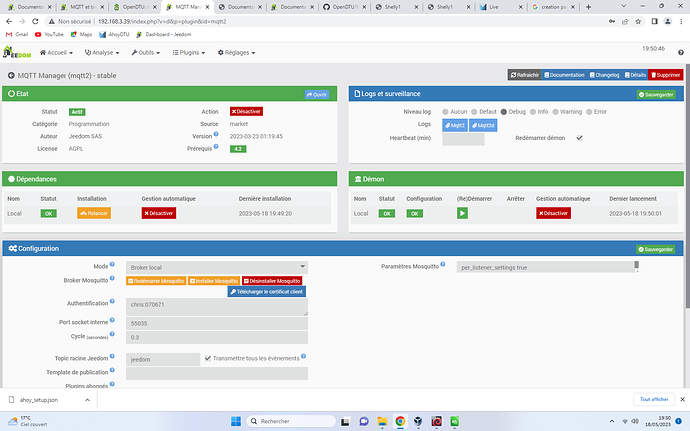690x431 pixels.
Task: Expand the Réglages menu
Action: pyautogui.click(x=236, y=52)
